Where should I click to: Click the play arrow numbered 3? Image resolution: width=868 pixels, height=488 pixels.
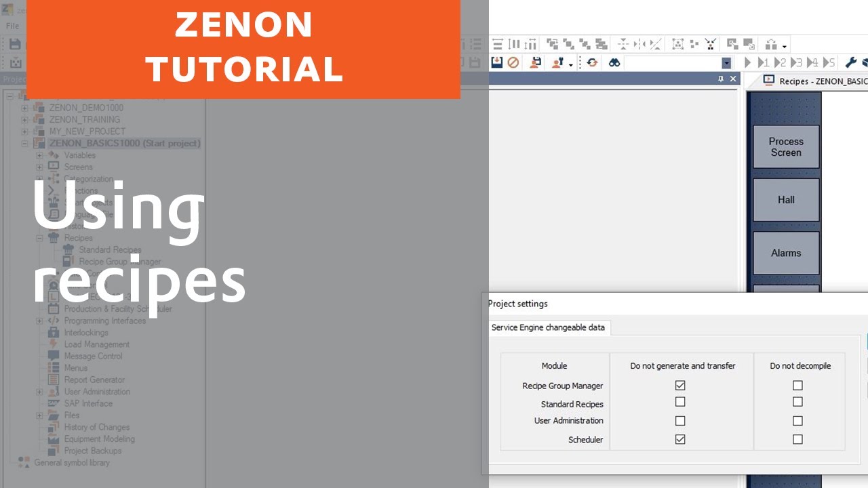pos(796,62)
